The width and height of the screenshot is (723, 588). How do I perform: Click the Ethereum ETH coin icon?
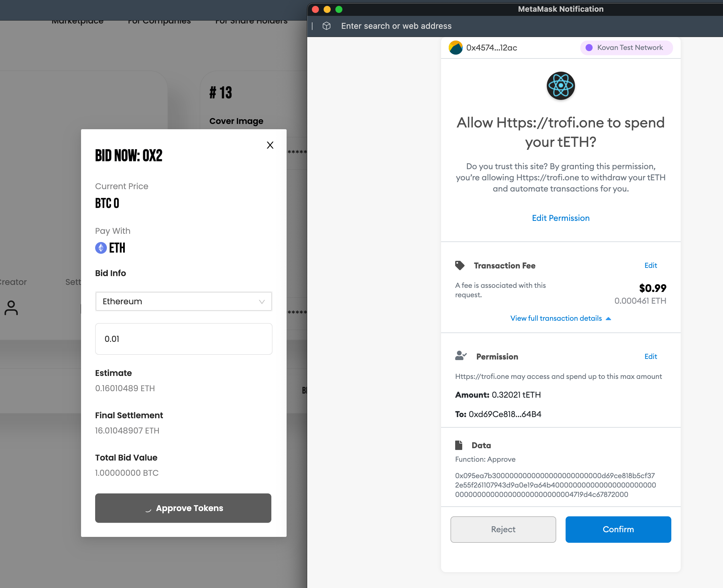(x=101, y=248)
